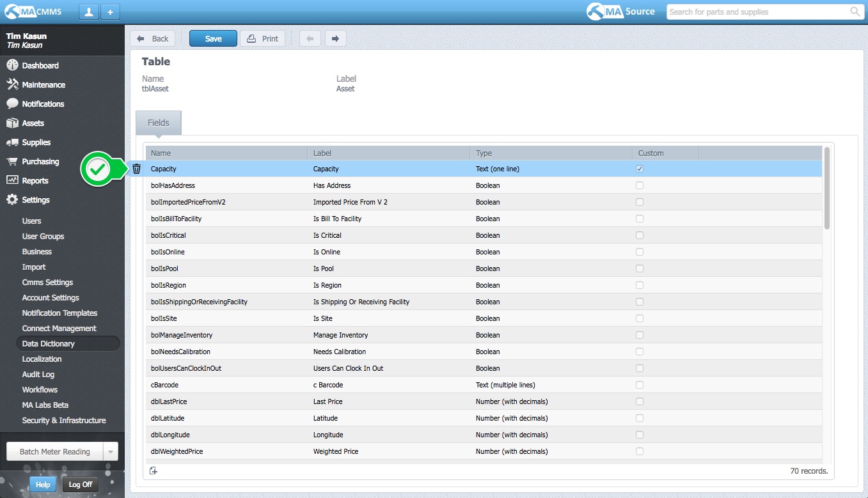Select the bolNeedsCalibration row

[x=484, y=352]
